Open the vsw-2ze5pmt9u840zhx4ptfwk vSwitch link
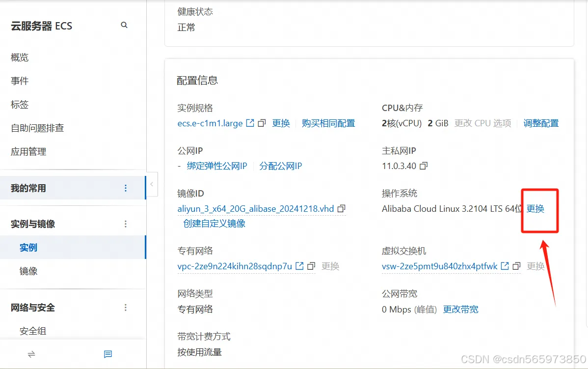 point(439,266)
